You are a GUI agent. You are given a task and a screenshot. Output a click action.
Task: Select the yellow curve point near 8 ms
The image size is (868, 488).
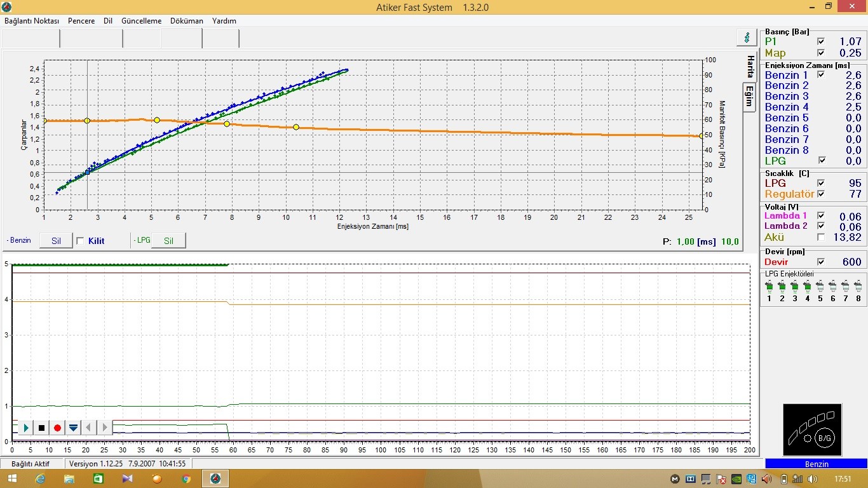[x=227, y=124]
